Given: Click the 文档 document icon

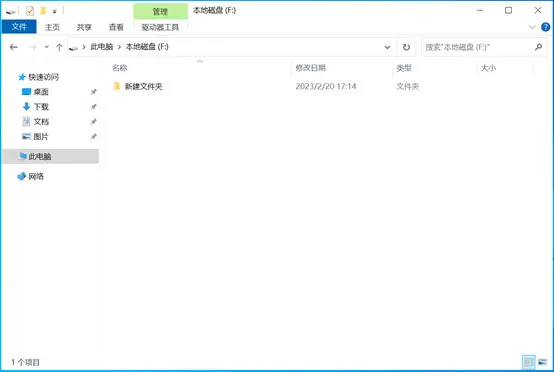Looking at the screenshot, I should point(26,122).
